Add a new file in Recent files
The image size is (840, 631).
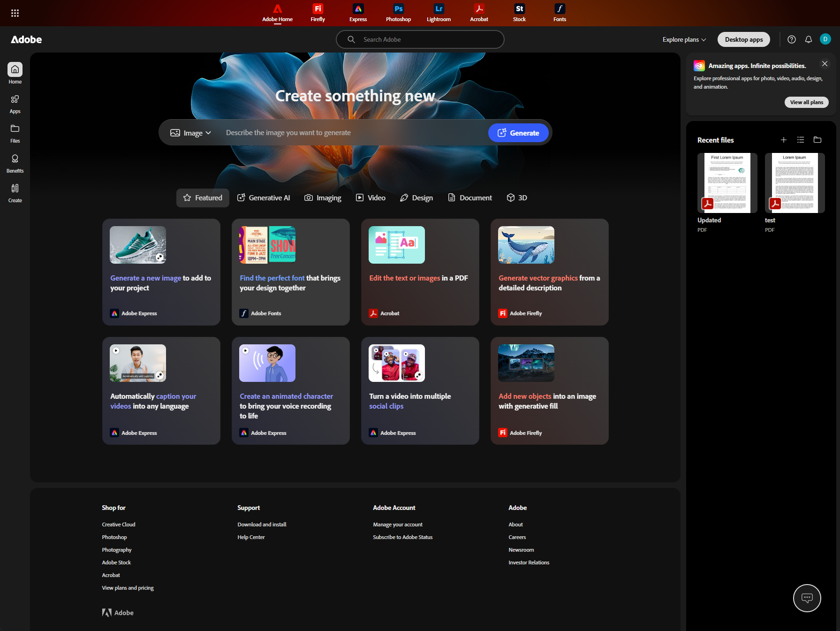[x=784, y=140]
